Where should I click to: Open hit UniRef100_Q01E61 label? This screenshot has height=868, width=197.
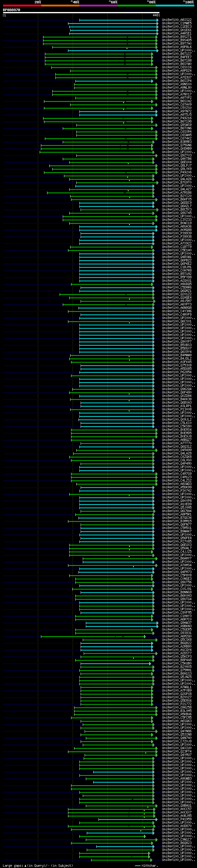[177, 30]
